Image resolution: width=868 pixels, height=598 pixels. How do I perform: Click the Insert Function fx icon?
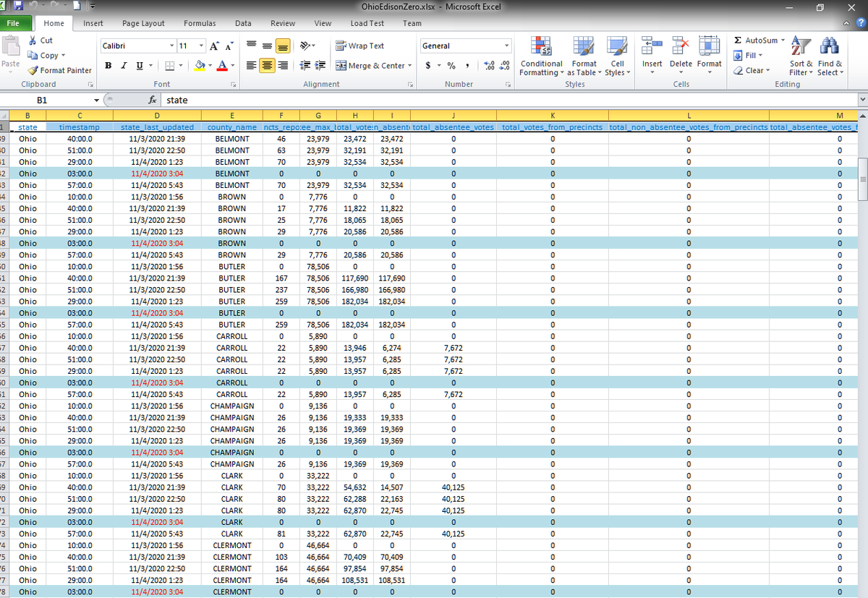pyautogui.click(x=153, y=100)
